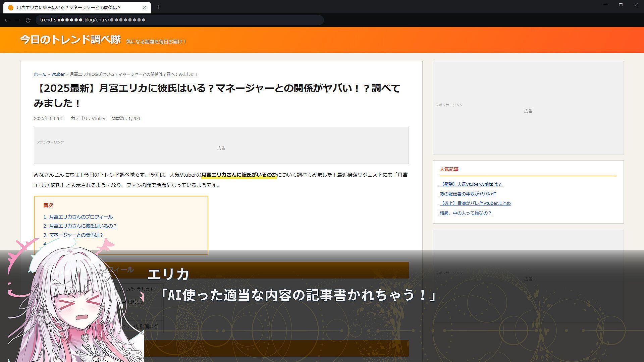Open 結局、中の人って誰なの？ link
Viewport: 644px width, 362px height.
click(466, 213)
